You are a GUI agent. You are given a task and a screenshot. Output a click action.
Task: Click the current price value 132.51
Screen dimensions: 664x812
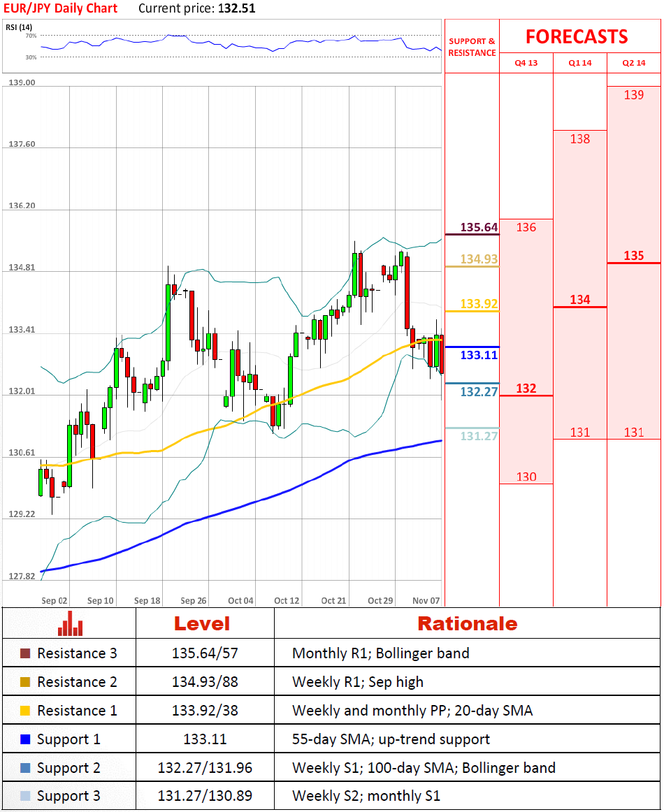point(237,8)
